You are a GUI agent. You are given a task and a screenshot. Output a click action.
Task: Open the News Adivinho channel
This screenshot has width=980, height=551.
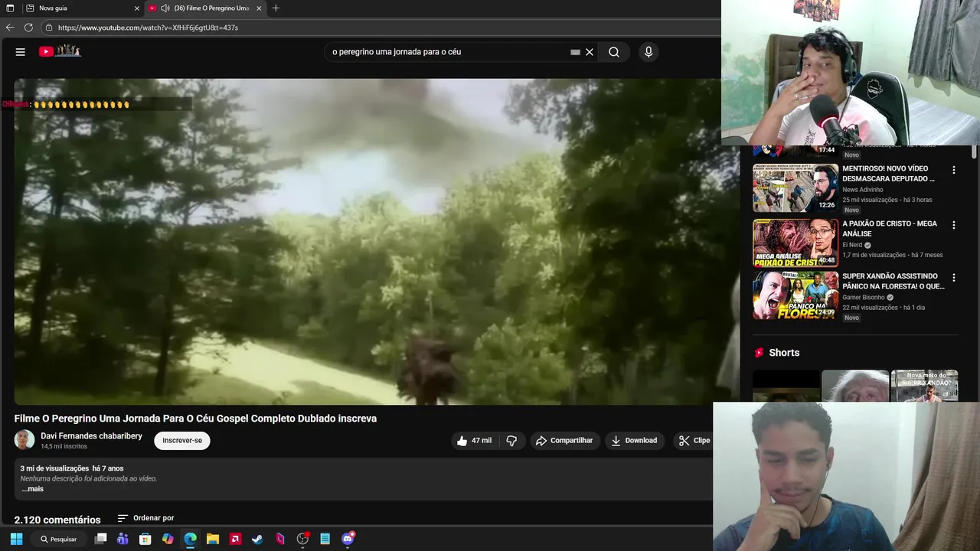(863, 190)
